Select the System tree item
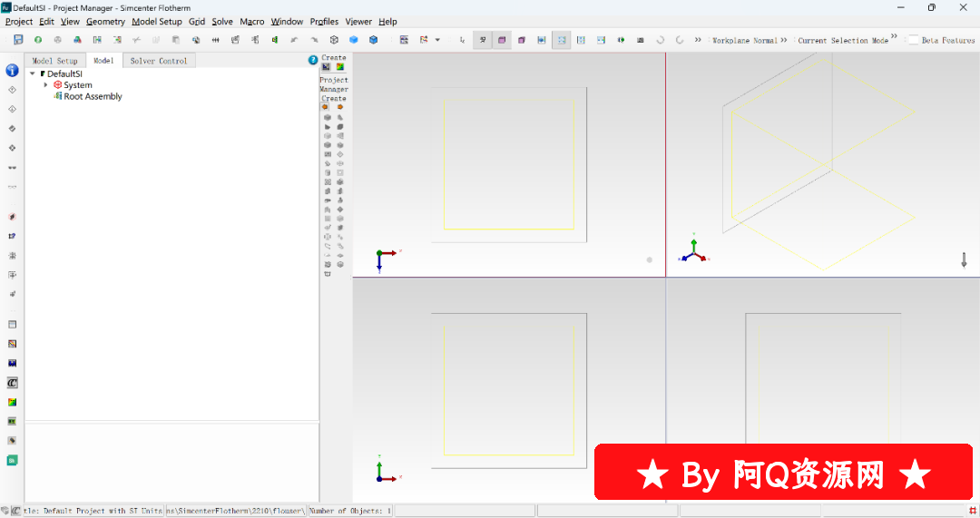980x518 pixels. point(77,85)
